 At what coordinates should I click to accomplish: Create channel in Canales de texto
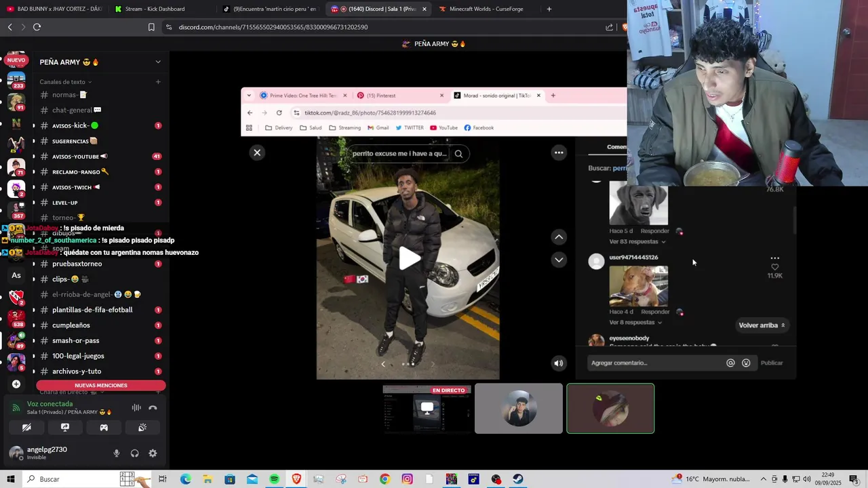(x=158, y=82)
